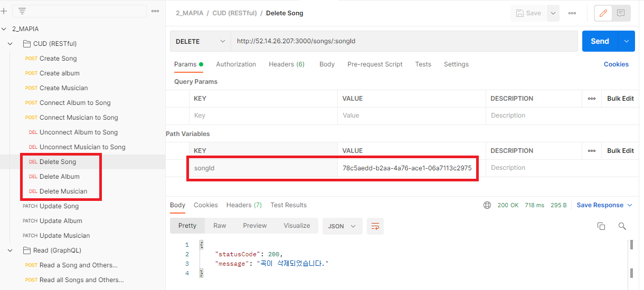Collapse the CUD (RESTful) folder chevron
This screenshot has width=644, height=290.
10,44
